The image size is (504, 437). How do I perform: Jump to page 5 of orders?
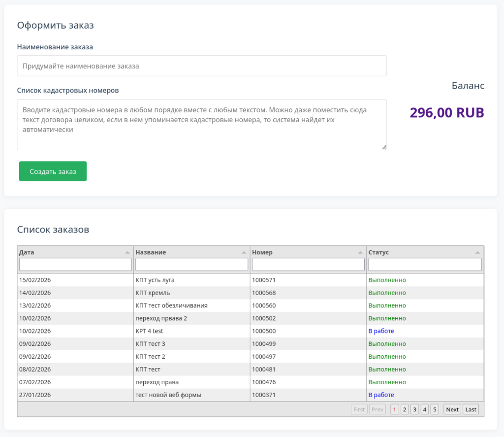tap(435, 409)
